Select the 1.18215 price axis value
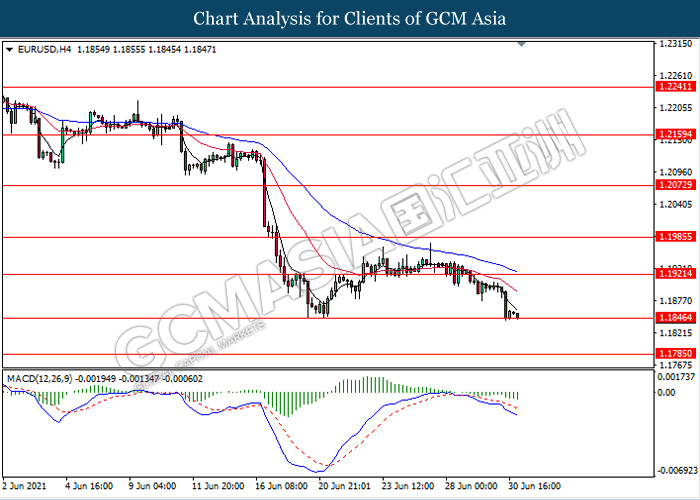Viewport: 700px width, 500px height. pos(675,333)
